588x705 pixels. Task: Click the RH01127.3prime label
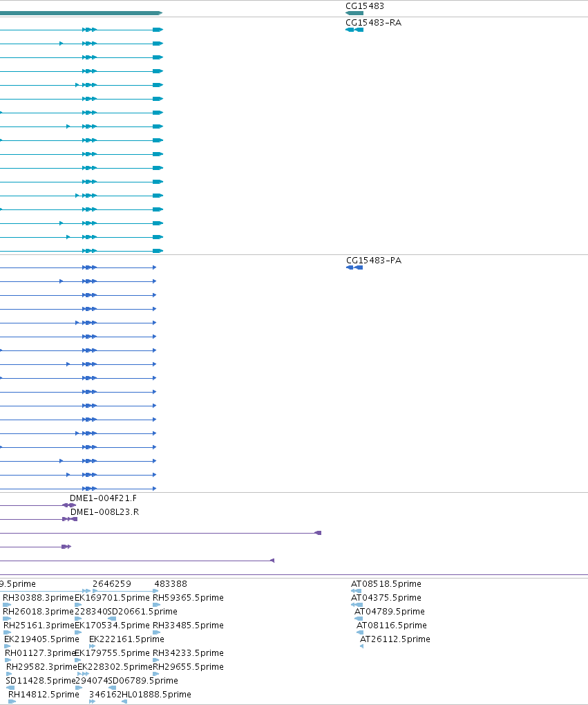tap(40, 653)
